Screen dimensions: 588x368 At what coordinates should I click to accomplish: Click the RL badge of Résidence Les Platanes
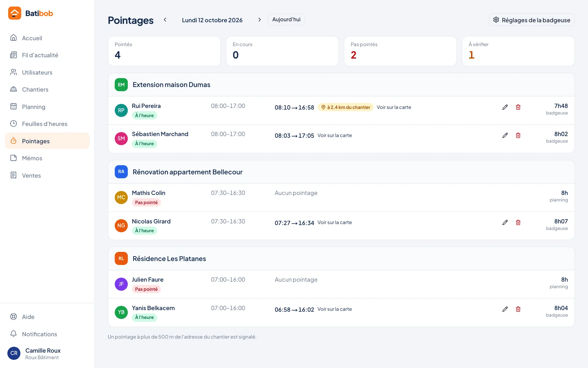[121, 258]
